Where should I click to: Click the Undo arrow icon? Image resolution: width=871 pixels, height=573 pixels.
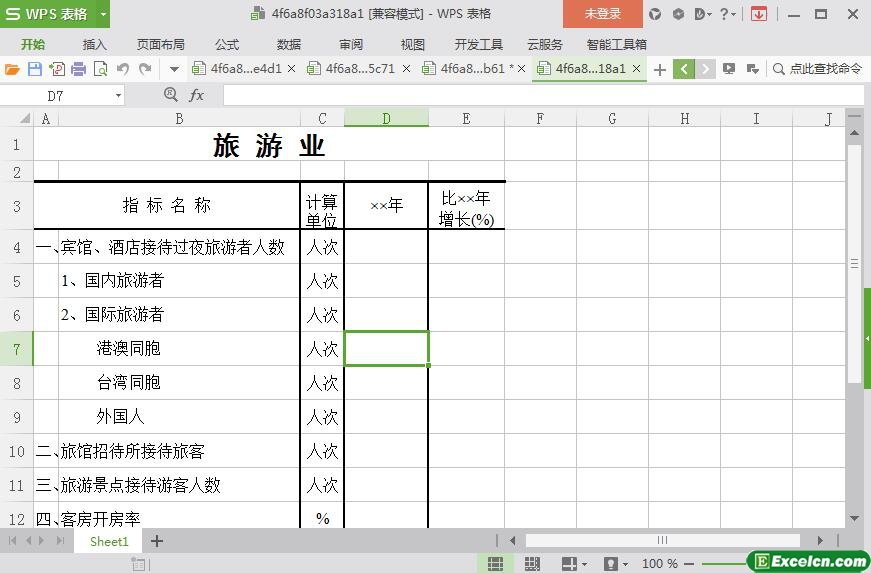pyautogui.click(x=122, y=69)
